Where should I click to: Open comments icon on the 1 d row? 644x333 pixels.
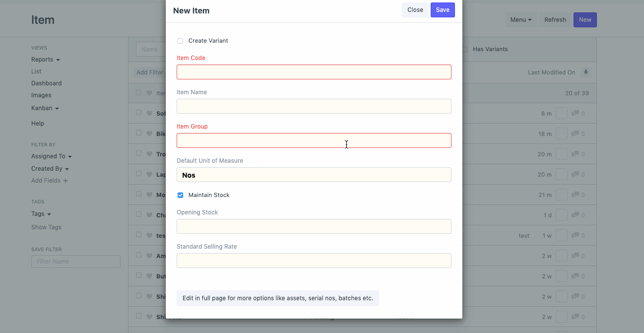576,215
